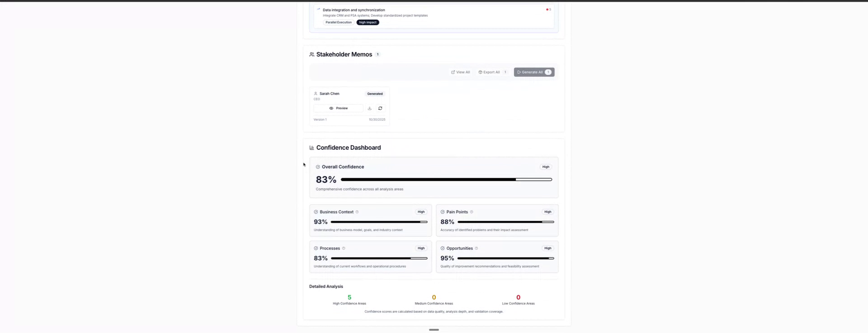Viewport: 868px width, 333px height.
Task: Click the Generate All button
Action: tap(534, 72)
